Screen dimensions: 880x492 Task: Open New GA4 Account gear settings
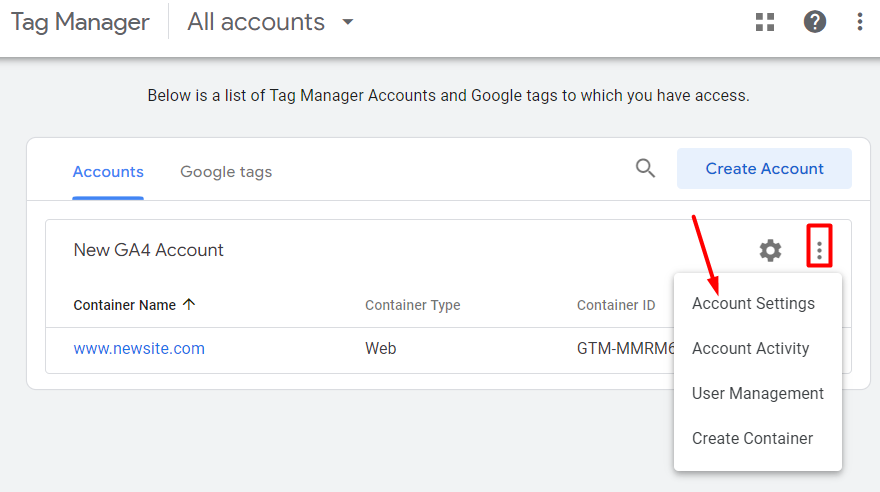pyautogui.click(x=770, y=250)
